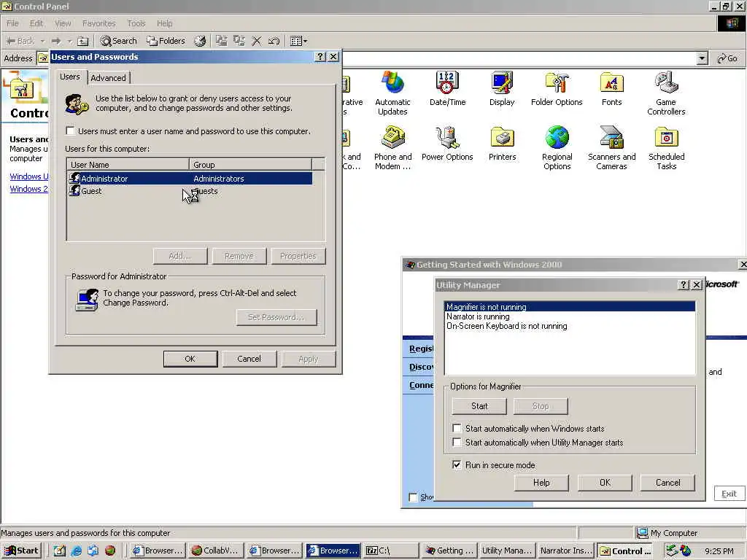The image size is (747, 560).
Task: Select Magnifier is not running entry
Action: (x=570, y=307)
